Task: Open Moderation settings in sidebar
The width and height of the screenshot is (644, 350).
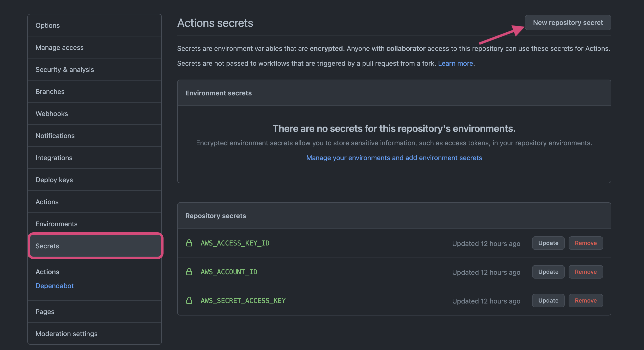Action: pyautogui.click(x=67, y=333)
